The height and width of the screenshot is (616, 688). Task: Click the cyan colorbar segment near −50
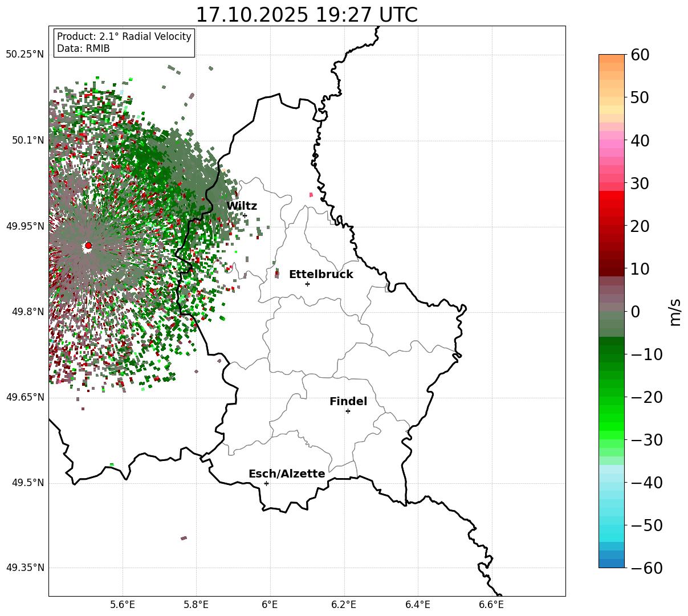[612, 529]
